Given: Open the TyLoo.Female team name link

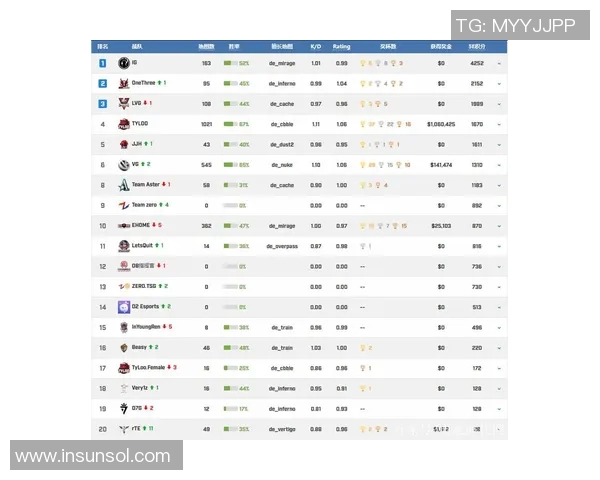Looking at the screenshot, I should (148, 367).
